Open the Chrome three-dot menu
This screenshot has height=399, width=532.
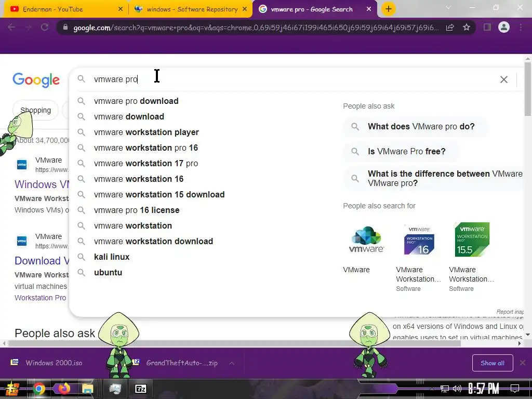(x=521, y=27)
